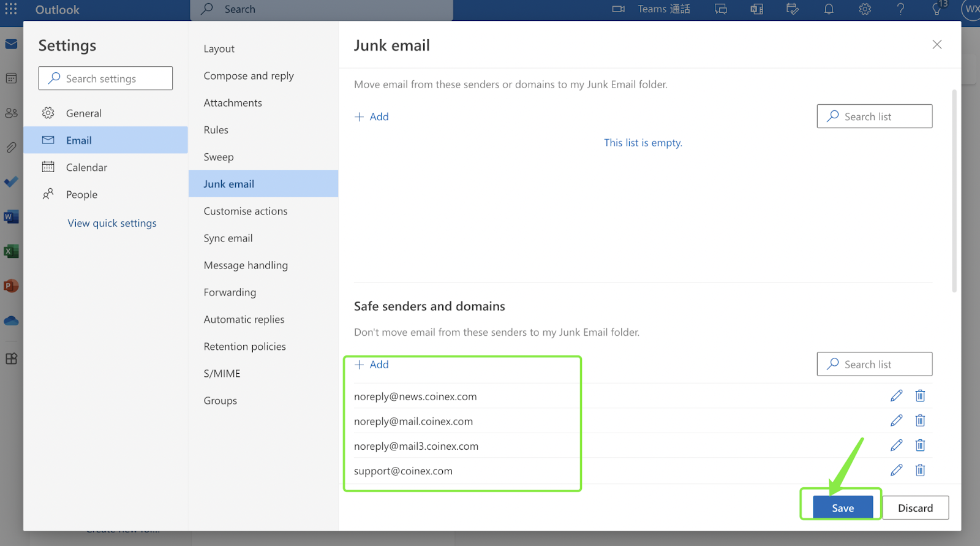Click View quick settings link
This screenshot has width=980, height=546.
pyautogui.click(x=112, y=223)
